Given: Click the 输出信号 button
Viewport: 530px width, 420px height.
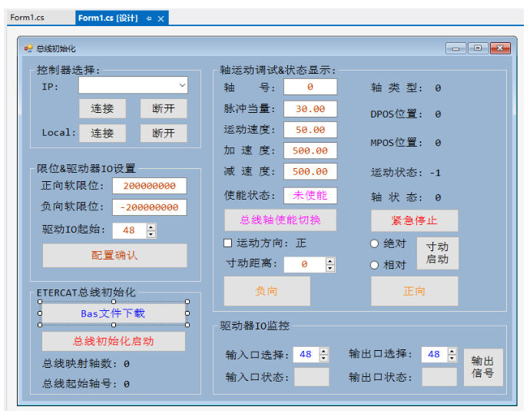Looking at the screenshot, I should [483, 367].
